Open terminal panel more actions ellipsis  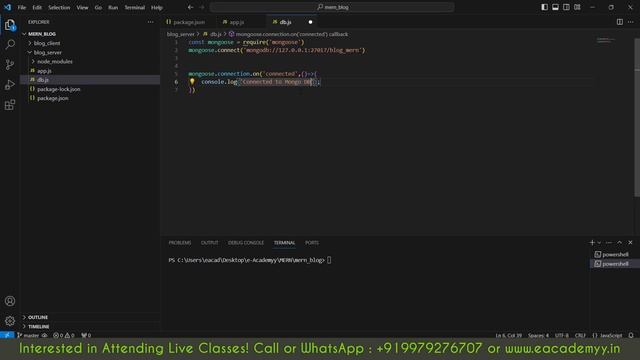(x=609, y=242)
